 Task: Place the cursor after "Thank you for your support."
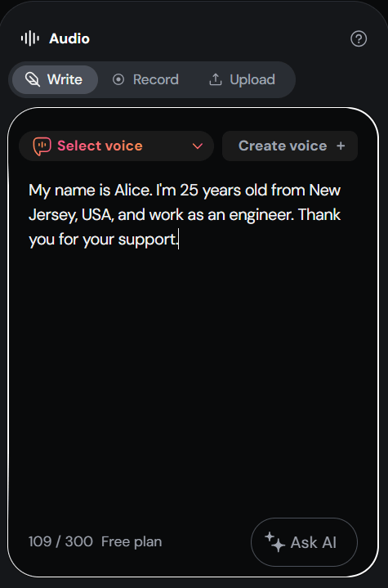[x=179, y=240]
